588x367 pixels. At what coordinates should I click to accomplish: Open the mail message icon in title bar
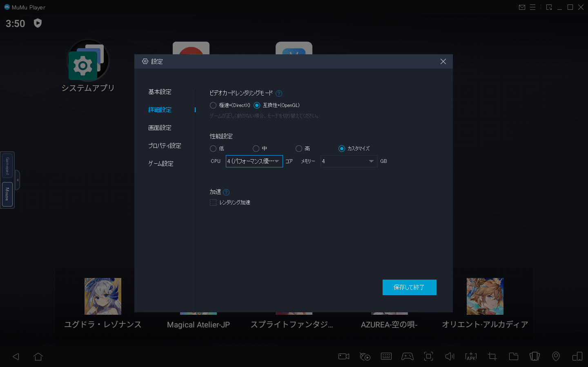pyautogui.click(x=522, y=7)
